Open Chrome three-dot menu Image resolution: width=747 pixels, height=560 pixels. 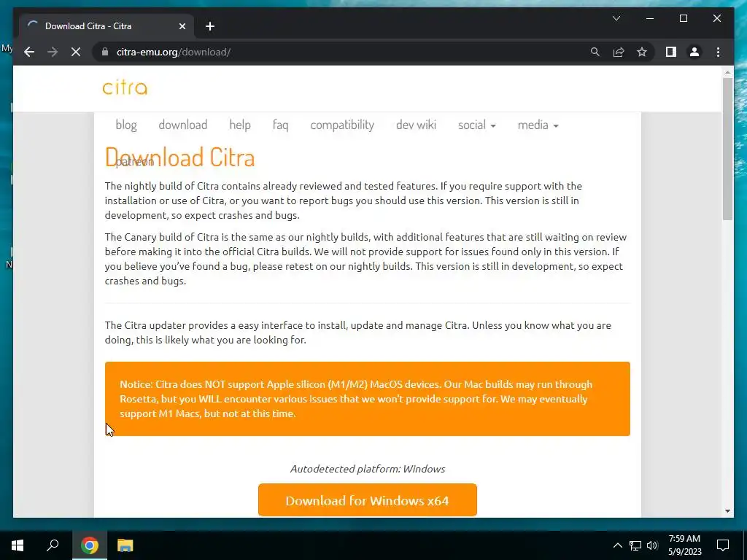click(x=718, y=52)
